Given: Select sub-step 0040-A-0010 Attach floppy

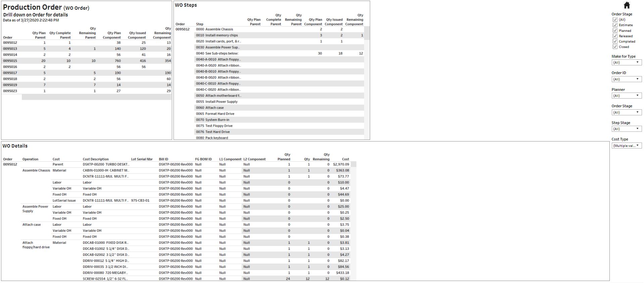Looking at the screenshot, I should click(218, 59).
